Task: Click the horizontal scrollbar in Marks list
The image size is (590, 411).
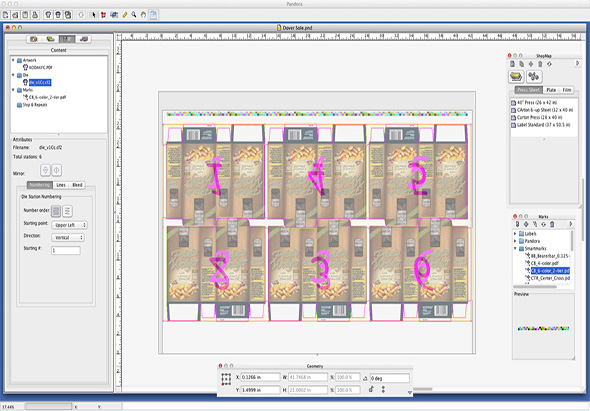Action: point(534,287)
